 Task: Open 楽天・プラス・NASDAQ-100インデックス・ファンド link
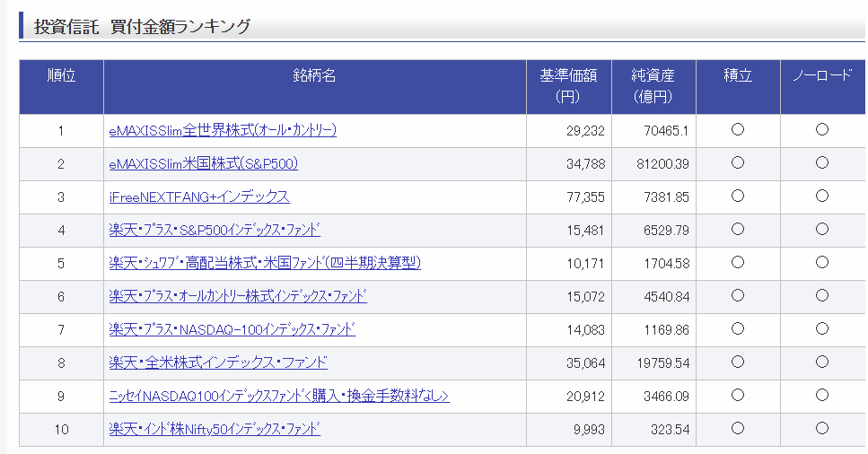(232, 329)
